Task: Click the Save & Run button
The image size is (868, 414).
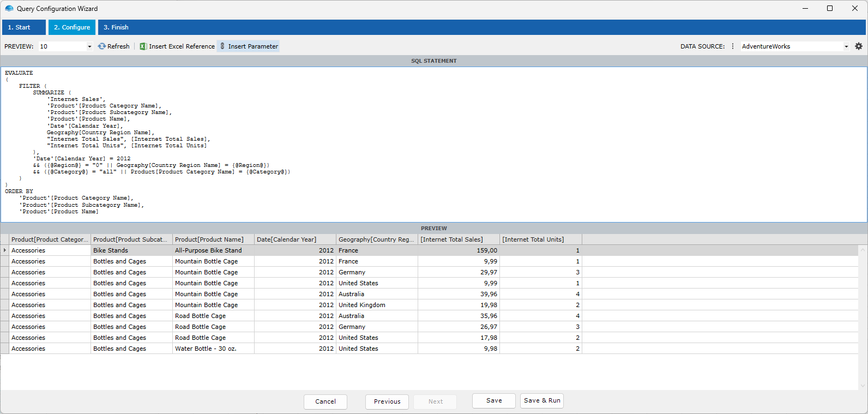Action: (x=542, y=400)
